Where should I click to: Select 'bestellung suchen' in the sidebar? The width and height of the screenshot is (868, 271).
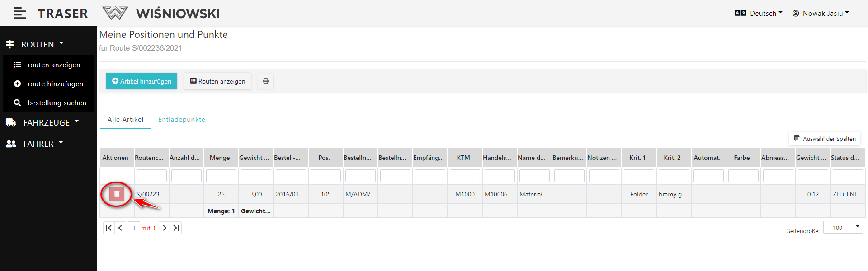pyautogui.click(x=57, y=103)
